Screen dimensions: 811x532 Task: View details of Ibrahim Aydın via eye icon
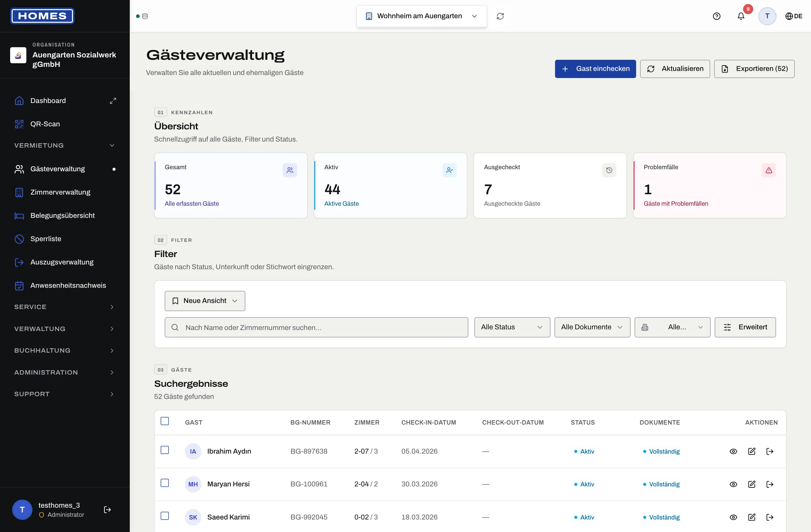(733, 451)
